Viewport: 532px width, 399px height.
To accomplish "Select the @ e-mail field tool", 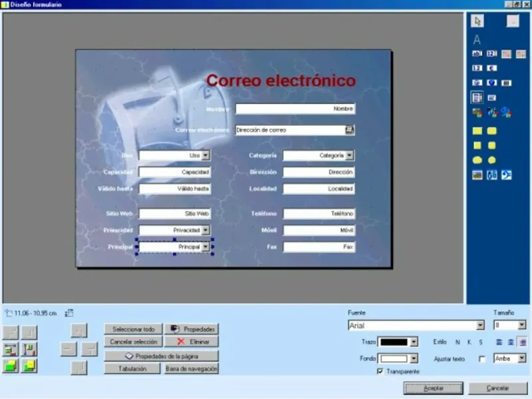I will pyautogui.click(x=477, y=82).
